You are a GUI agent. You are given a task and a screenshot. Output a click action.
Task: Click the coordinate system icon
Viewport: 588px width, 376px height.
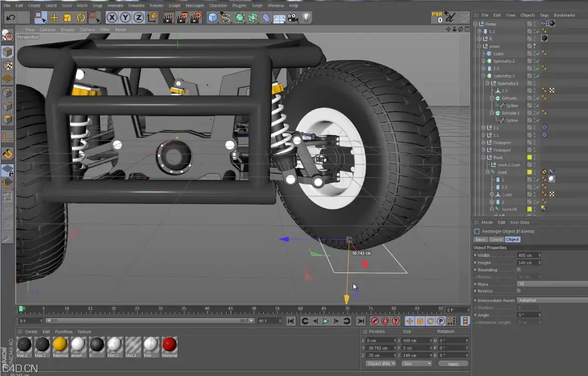[x=152, y=17]
